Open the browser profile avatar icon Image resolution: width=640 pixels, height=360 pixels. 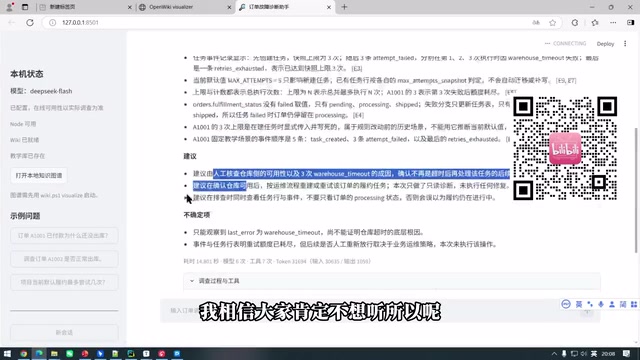[x=10, y=7]
